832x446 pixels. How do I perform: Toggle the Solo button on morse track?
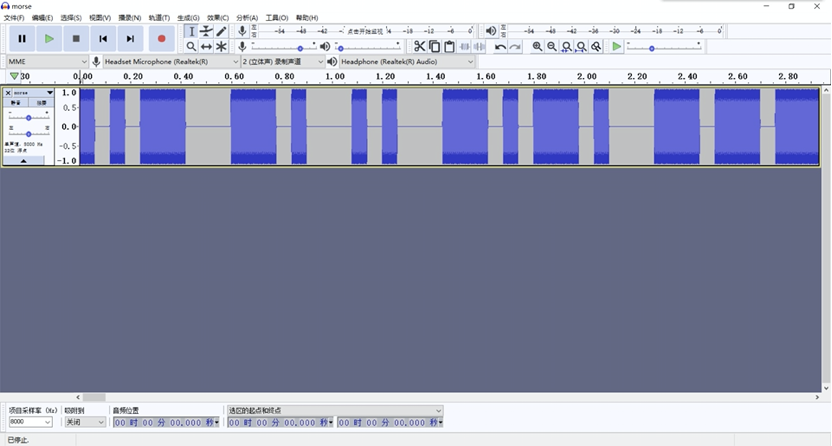click(41, 103)
